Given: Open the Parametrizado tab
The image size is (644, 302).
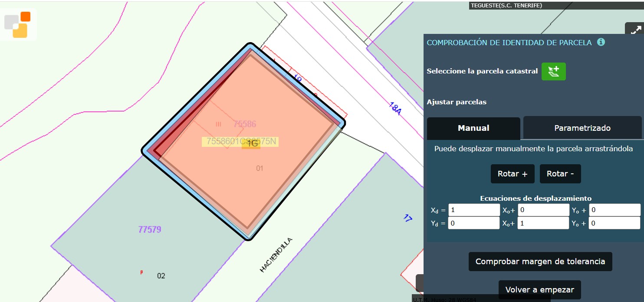Looking at the screenshot, I should [582, 128].
